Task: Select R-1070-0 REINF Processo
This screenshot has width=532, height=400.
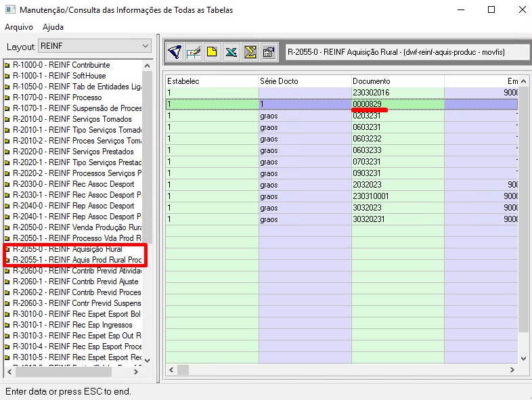Action: [x=58, y=97]
